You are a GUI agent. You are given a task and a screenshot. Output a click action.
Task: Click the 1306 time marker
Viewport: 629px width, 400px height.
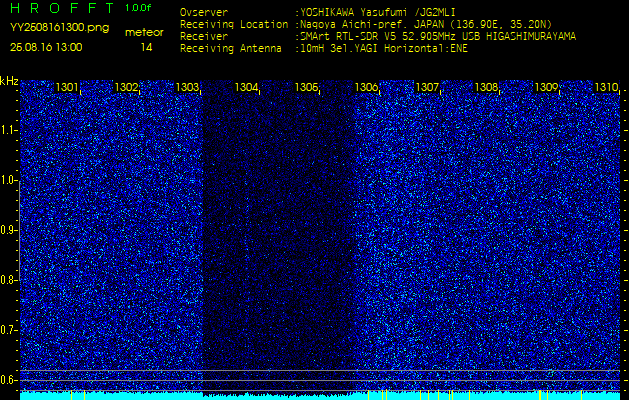click(366, 87)
